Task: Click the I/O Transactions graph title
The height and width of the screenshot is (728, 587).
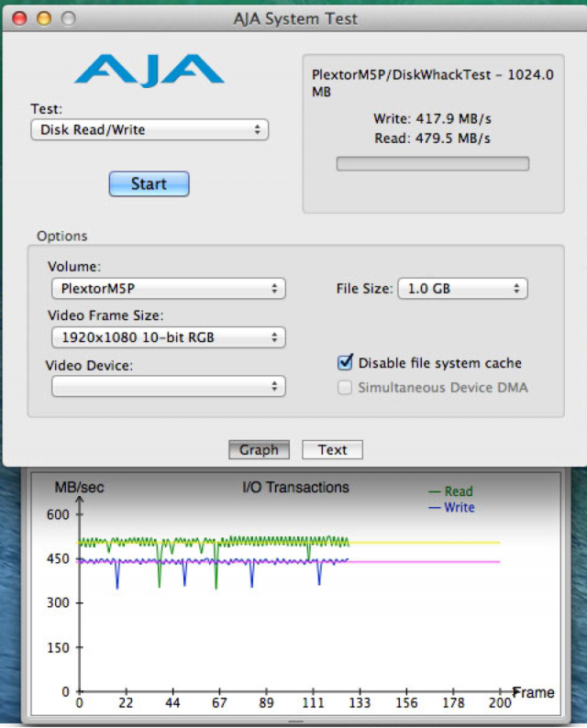Action: tap(295, 487)
